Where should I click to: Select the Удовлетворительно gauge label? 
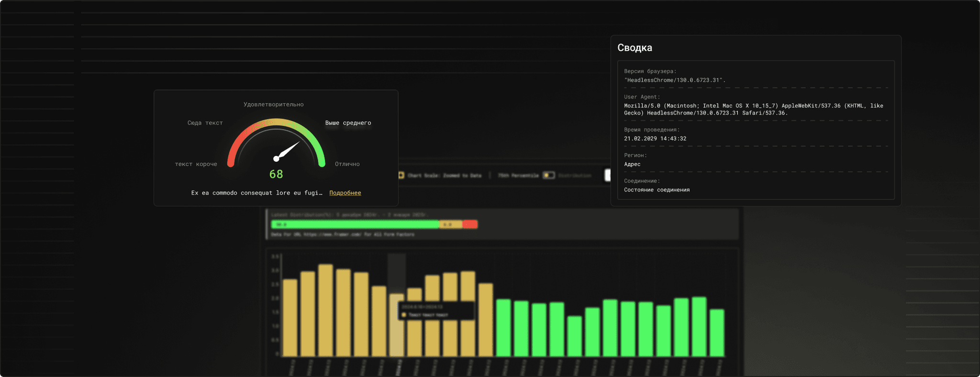click(273, 104)
